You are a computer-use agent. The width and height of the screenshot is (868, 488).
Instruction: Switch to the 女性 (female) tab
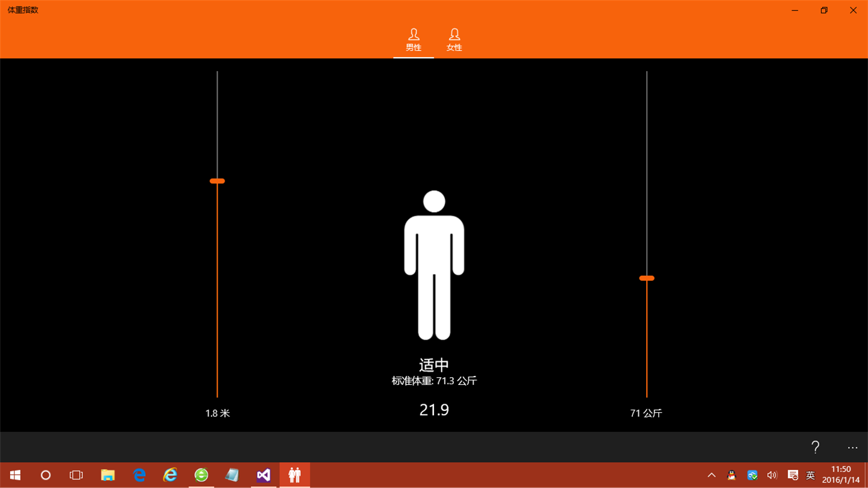454,40
